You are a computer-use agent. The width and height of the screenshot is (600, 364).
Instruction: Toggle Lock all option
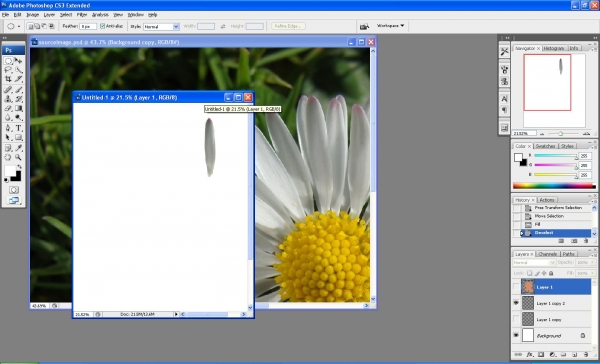(551, 273)
